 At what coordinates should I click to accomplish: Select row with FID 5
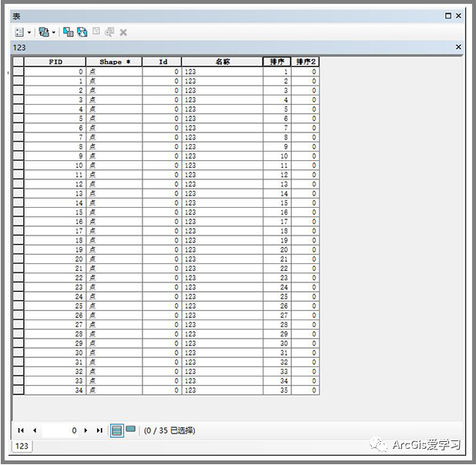(18, 119)
